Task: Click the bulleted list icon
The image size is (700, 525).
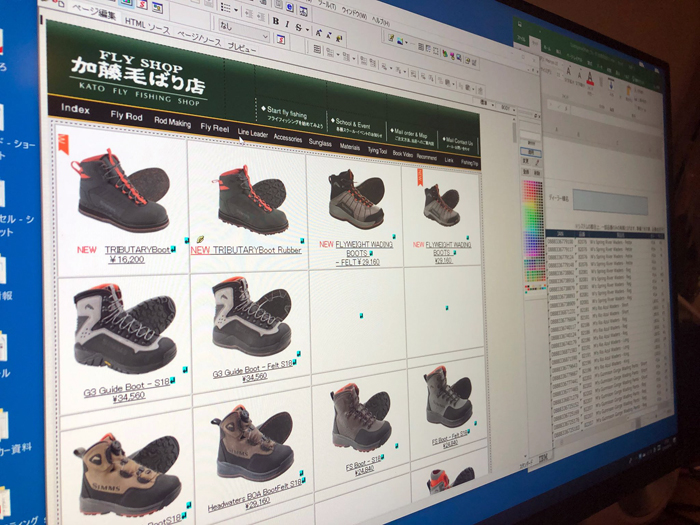Action: click(x=226, y=8)
